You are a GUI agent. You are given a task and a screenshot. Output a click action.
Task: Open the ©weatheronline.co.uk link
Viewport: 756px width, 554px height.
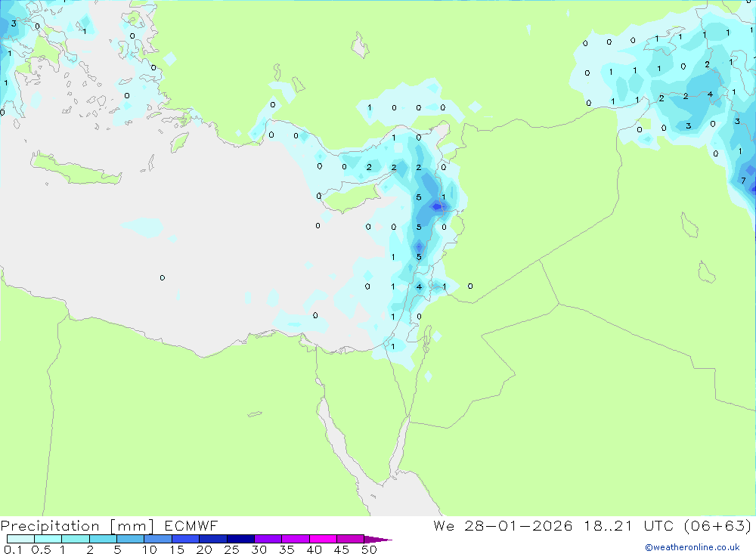[692, 547]
